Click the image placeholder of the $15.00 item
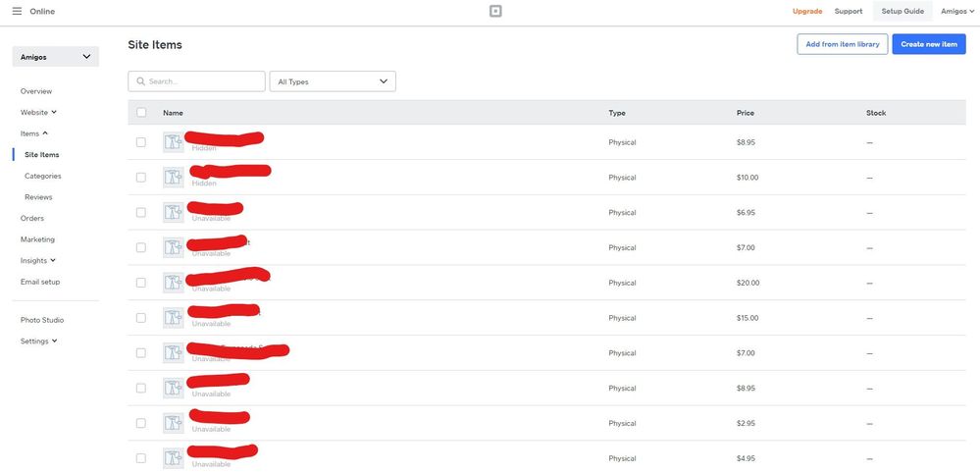 coord(174,318)
